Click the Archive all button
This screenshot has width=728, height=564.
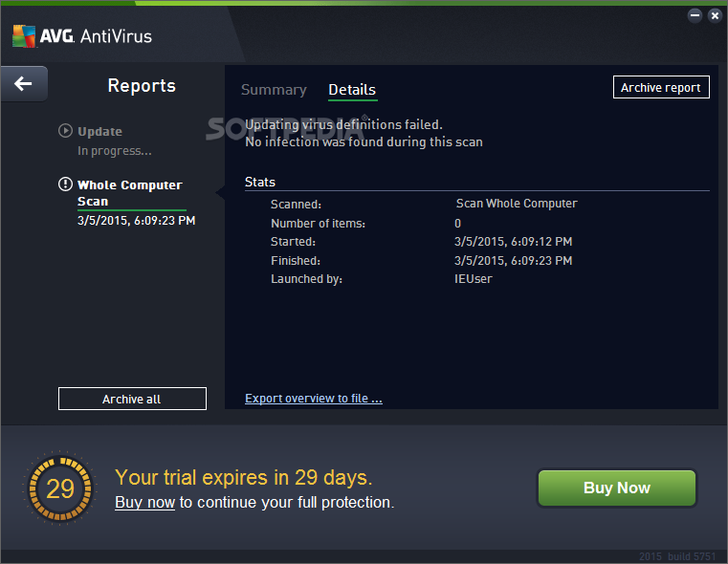click(x=132, y=399)
